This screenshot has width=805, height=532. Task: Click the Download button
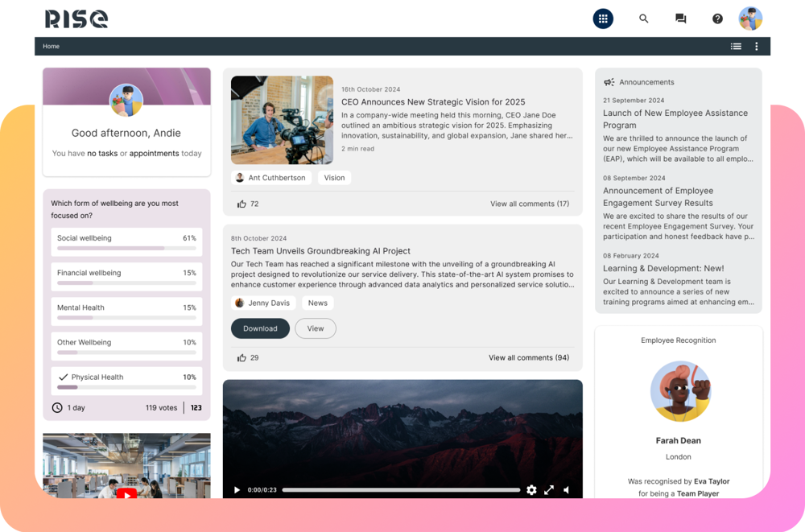(260, 328)
